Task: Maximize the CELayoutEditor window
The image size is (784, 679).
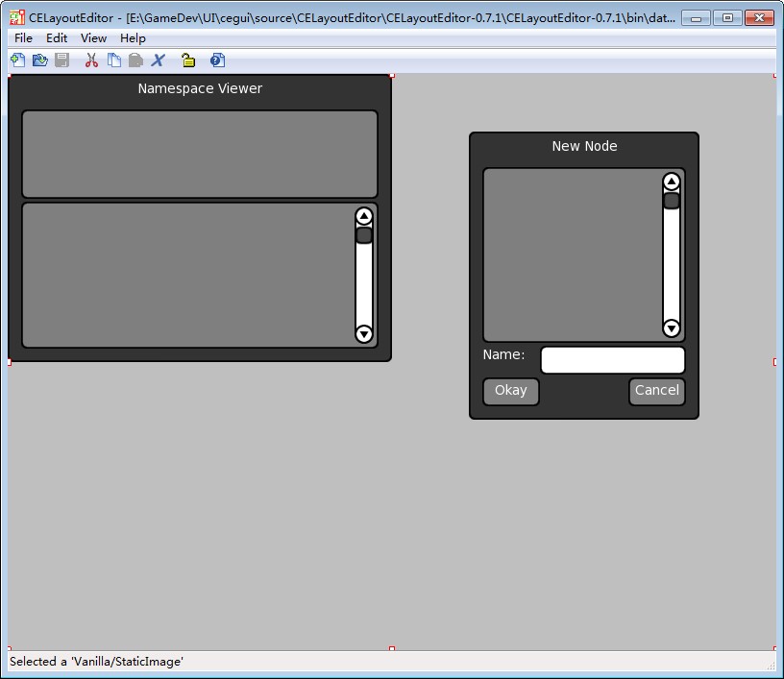Action: pos(727,18)
